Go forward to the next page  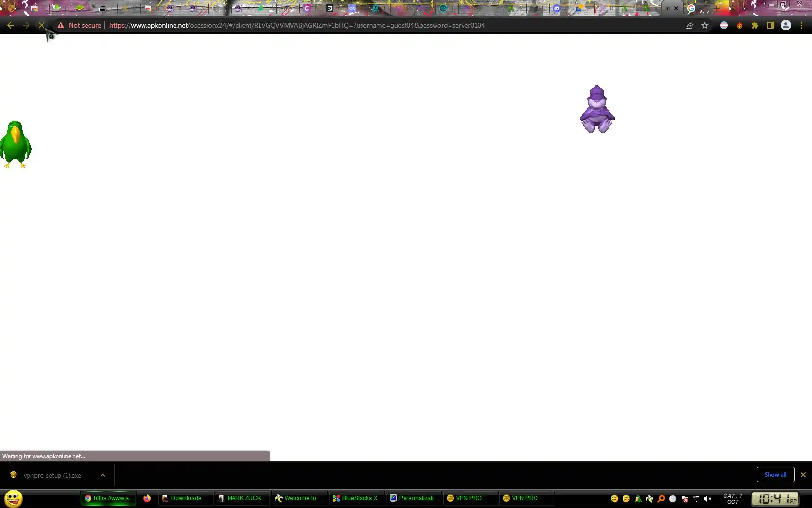pyautogui.click(x=26, y=25)
